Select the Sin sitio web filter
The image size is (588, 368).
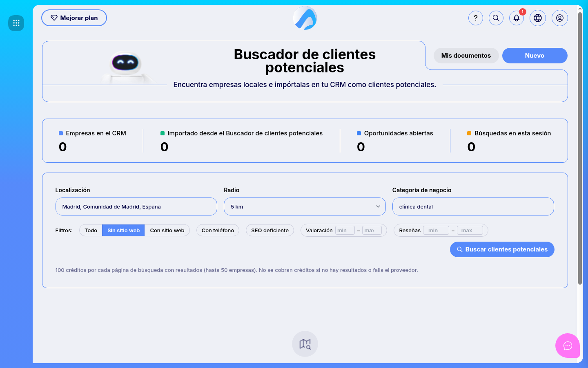point(123,230)
